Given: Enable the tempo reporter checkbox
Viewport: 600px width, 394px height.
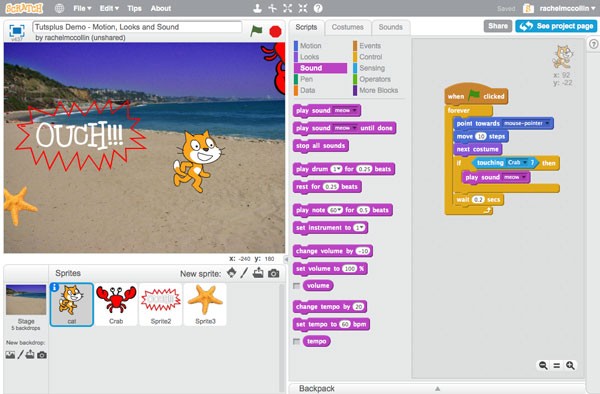Looking at the screenshot, I should point(296,341).
